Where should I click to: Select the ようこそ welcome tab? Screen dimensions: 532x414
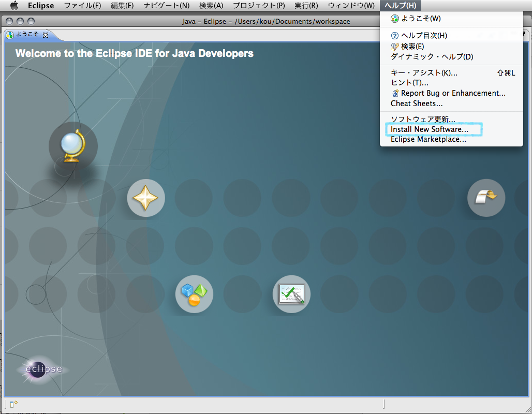pos(27,35)
